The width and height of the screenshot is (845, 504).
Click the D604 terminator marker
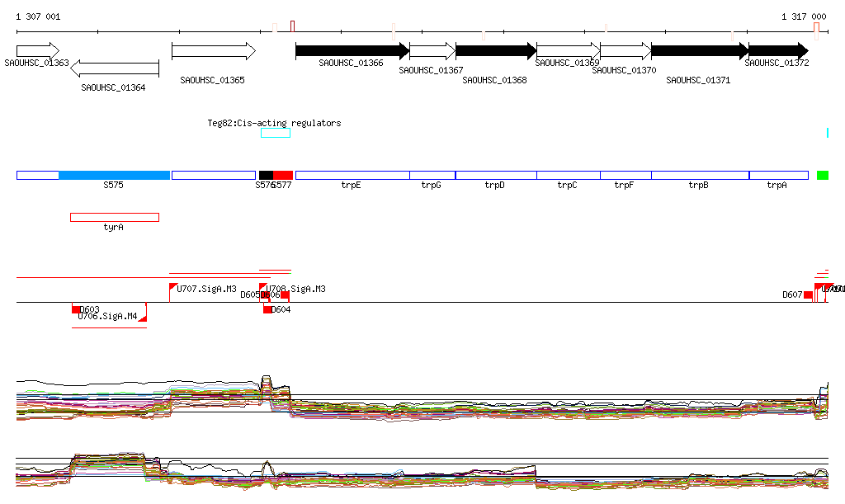(267, 309)
